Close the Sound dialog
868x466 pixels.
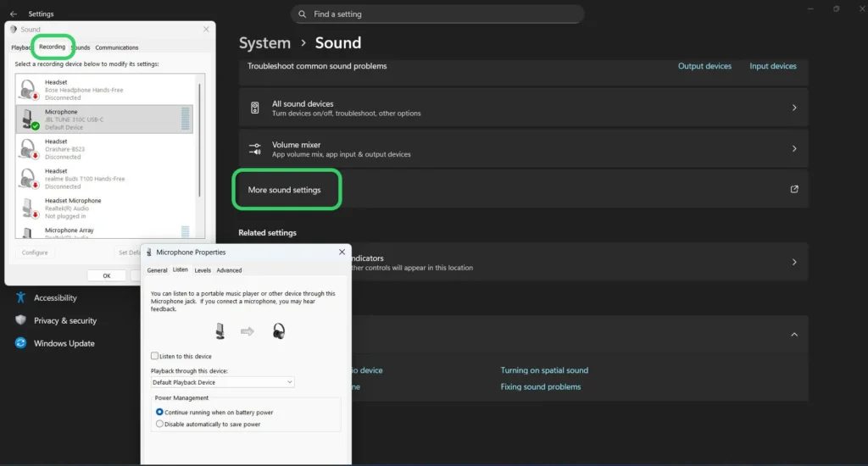[206, 30]
